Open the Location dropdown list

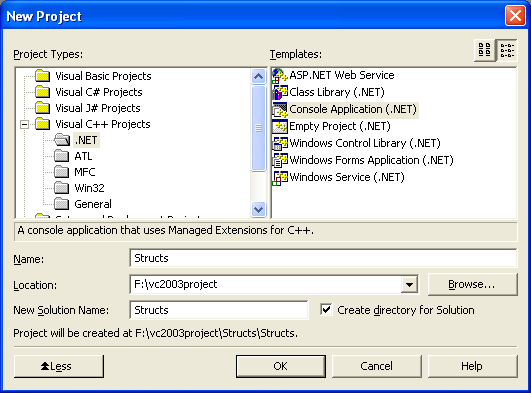click(x=409, y=284)
